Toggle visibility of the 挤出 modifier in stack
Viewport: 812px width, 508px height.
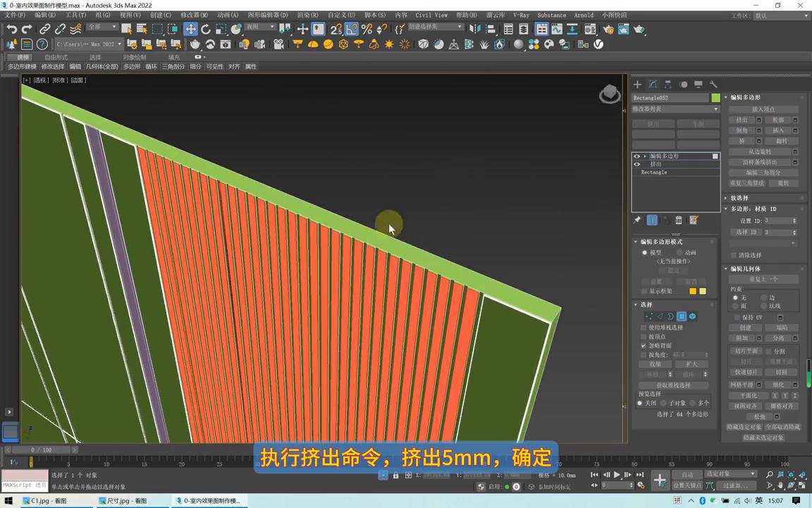coord(637,164)
